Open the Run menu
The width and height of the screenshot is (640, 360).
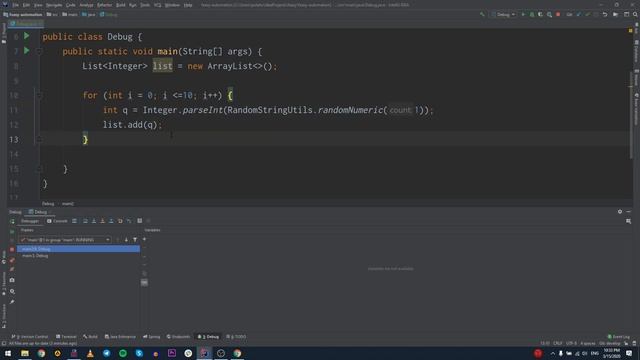[x=133, y=5]
